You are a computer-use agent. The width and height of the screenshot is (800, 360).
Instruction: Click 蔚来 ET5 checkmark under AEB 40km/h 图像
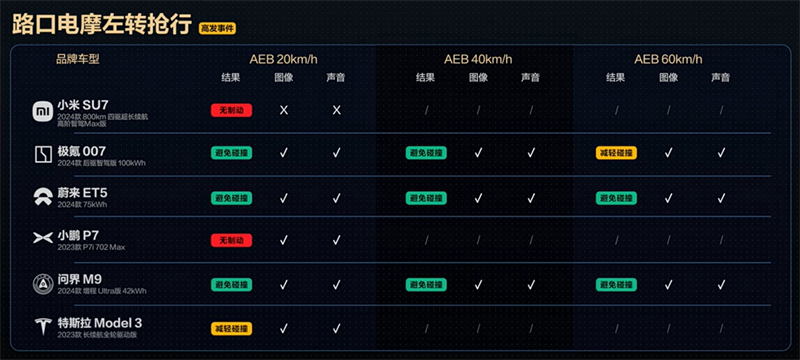(x=478, y=197)
